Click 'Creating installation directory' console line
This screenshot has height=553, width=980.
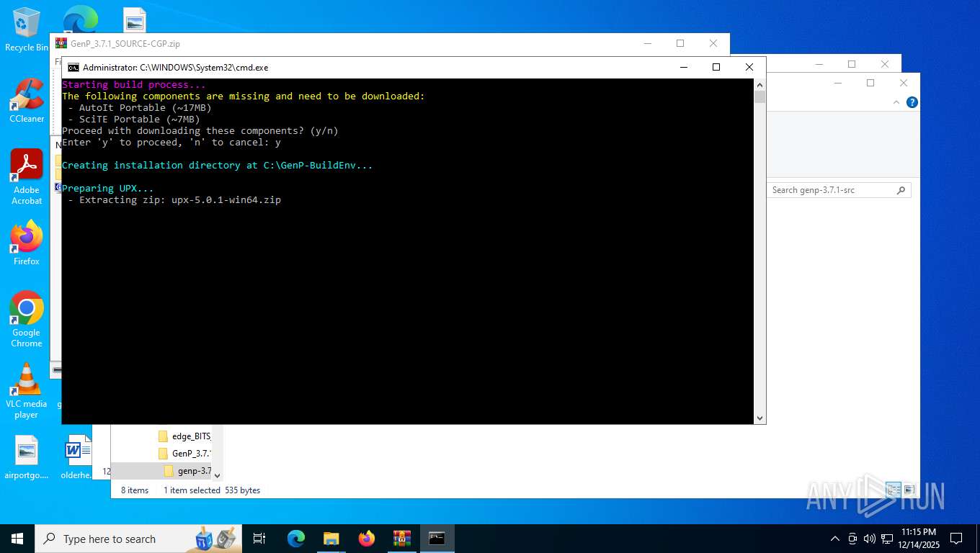pyautogui.click(x=218, y=166)
